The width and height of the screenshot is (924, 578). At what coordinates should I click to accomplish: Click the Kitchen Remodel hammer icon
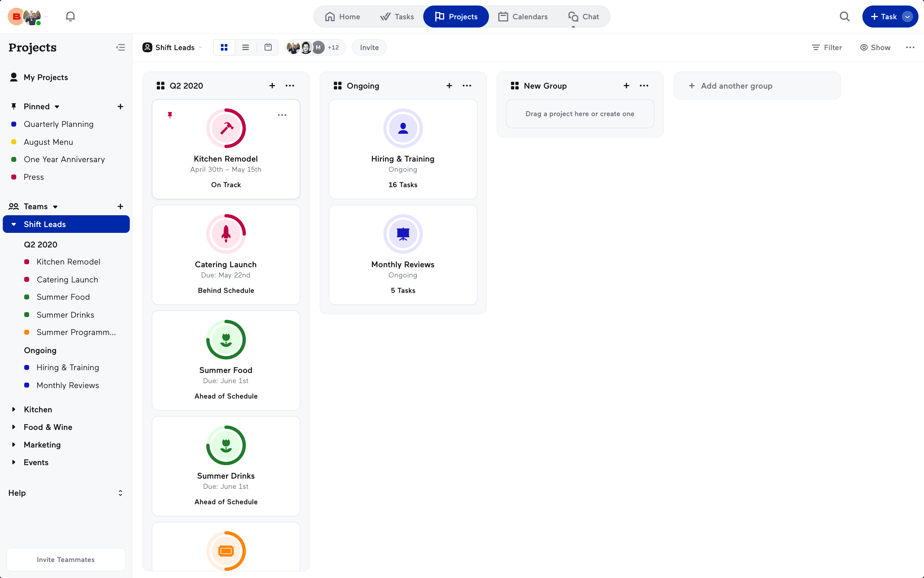(x=226, y=129)
